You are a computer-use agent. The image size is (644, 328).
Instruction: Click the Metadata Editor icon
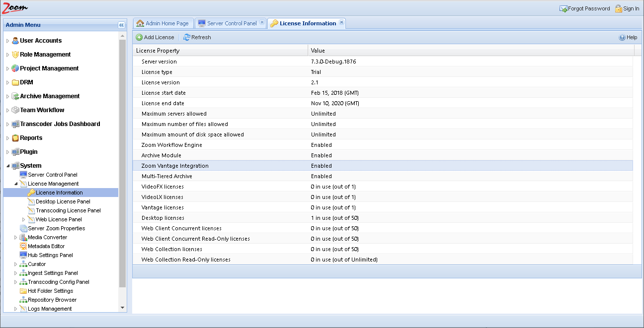coord(23,246)
